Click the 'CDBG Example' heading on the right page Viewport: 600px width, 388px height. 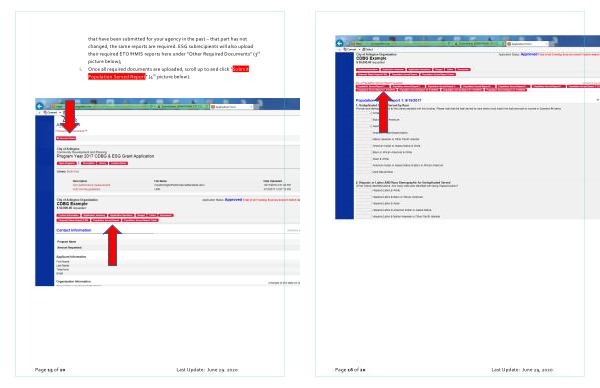371,58
